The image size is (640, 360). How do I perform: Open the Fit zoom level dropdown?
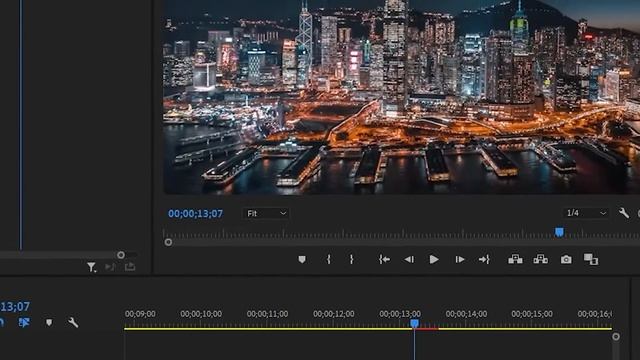point(266,213)
